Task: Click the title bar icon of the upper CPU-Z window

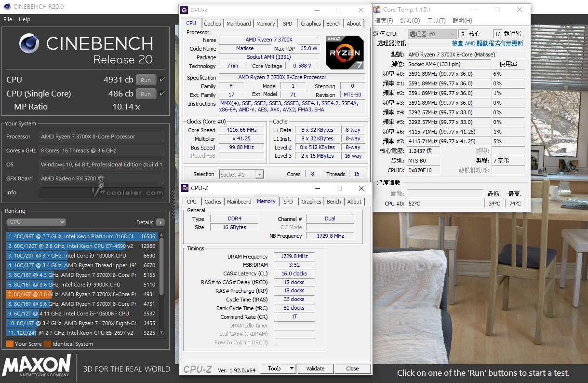Action: pos(185,10)
